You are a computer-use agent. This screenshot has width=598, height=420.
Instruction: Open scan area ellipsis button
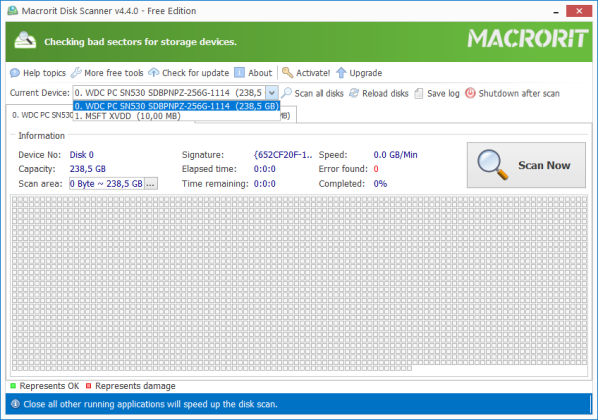click(150, 184)
